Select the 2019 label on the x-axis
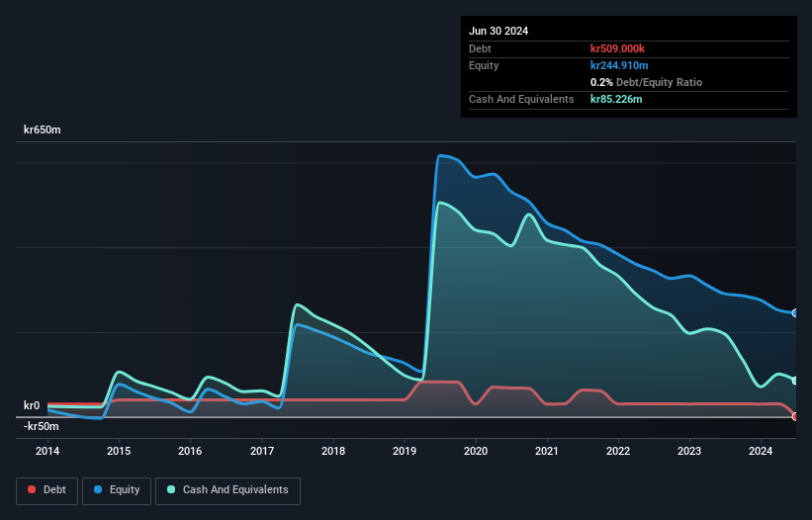 406,452
